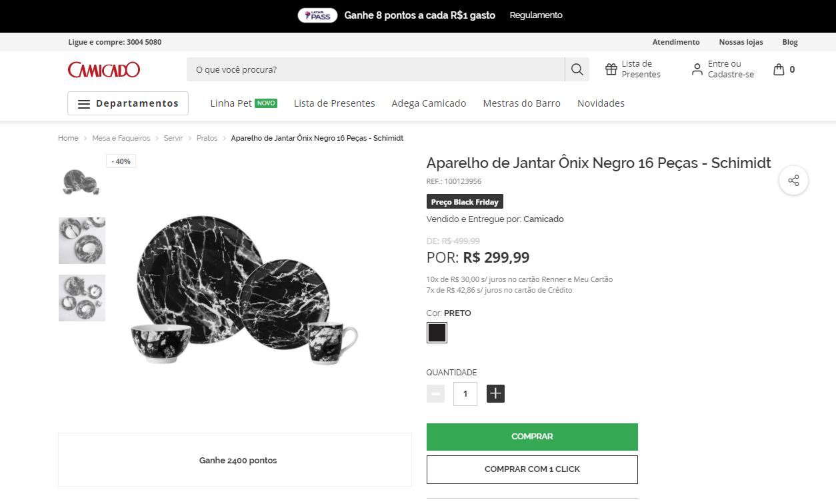
Task: Increase quantity with plus button
Action: [x=495, y=394]
